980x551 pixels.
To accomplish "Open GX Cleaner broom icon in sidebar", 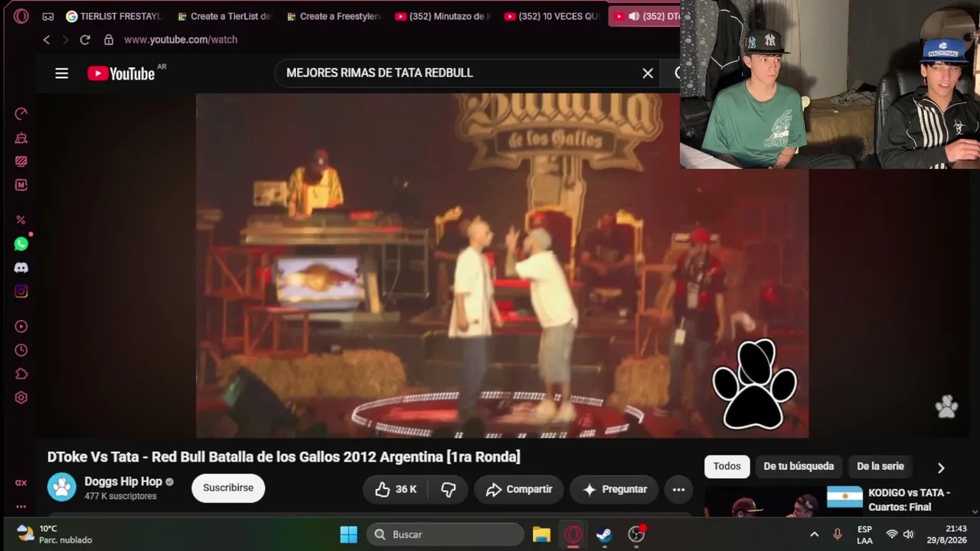I will [21, 138].
